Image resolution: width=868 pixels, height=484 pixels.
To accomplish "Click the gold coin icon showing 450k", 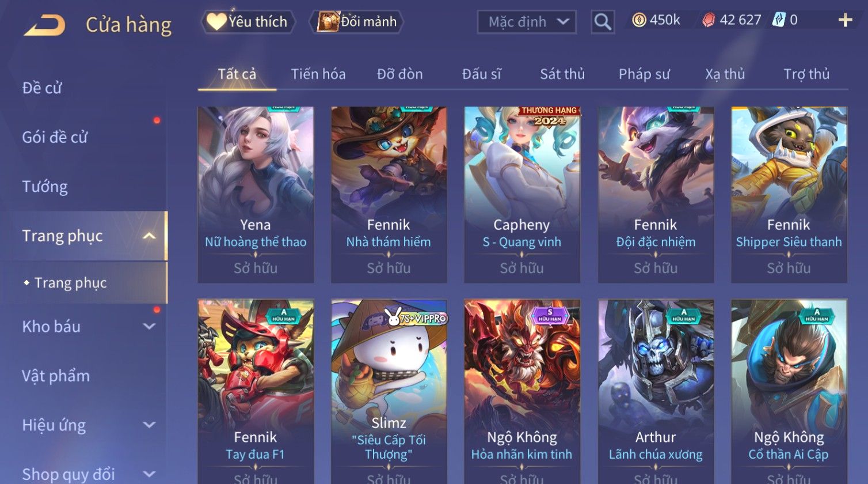I will coord(639,20).
